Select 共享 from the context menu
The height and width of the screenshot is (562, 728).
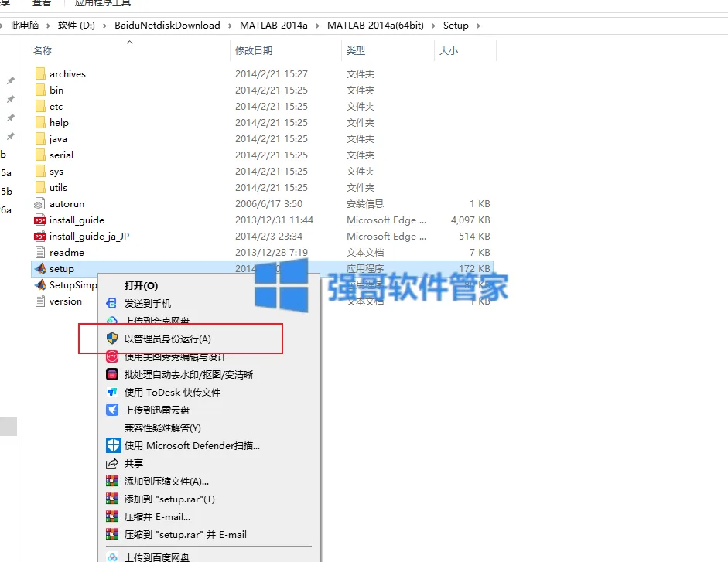point(134,464)
